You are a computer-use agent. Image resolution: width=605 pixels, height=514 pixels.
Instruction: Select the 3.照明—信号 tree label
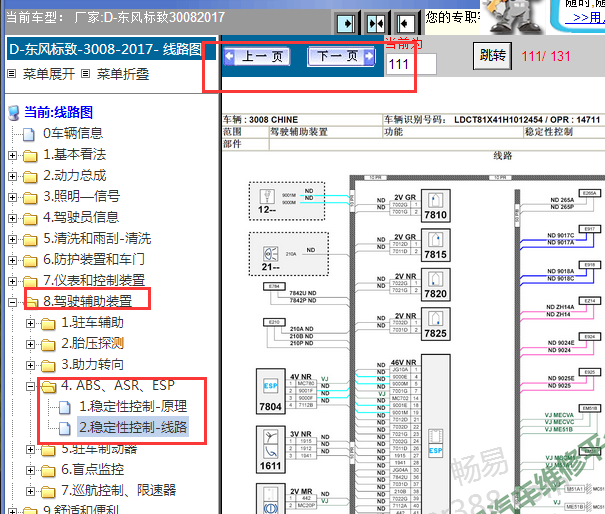pos(81,196)
